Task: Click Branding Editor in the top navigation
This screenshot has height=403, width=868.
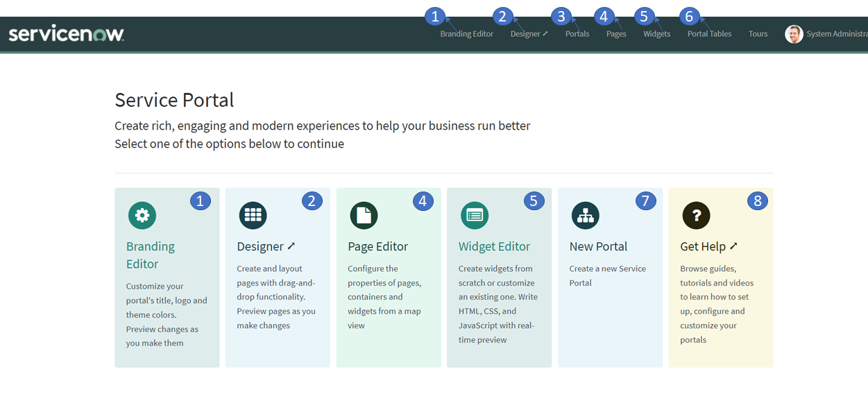Action: tap(467, 33)
